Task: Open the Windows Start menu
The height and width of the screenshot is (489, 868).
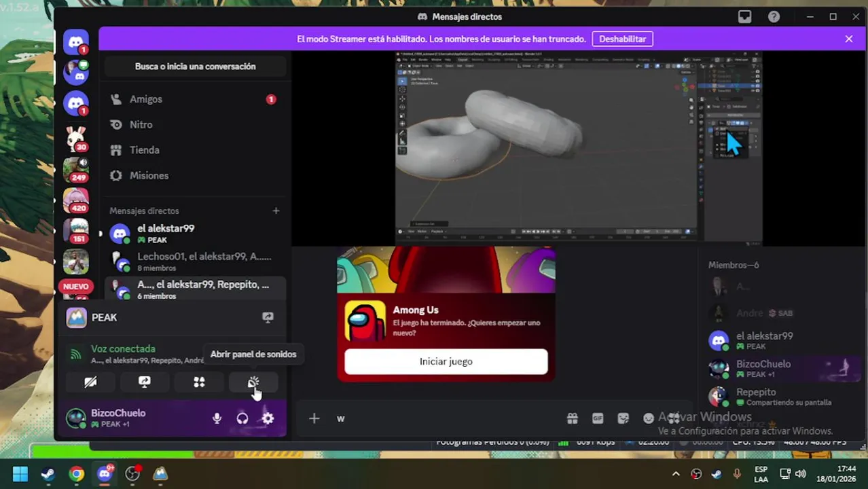Action: click(x=20, y=473)
